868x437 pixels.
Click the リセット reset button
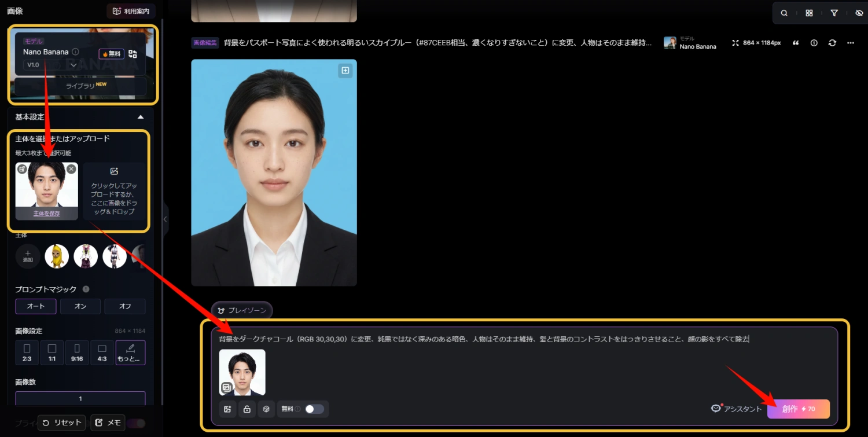[x=61, y=423]
